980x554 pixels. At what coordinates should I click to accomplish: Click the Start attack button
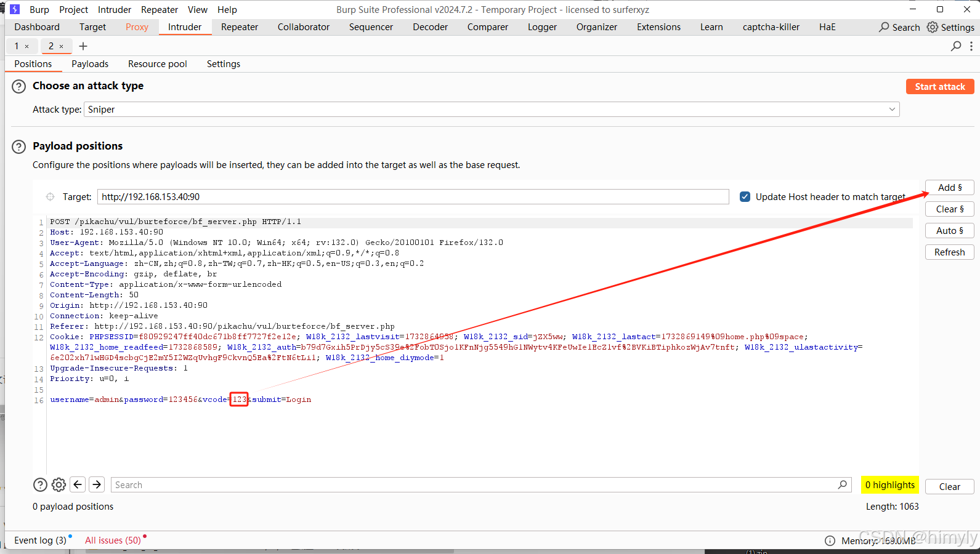pyautogui.click(x=940, y=87)
